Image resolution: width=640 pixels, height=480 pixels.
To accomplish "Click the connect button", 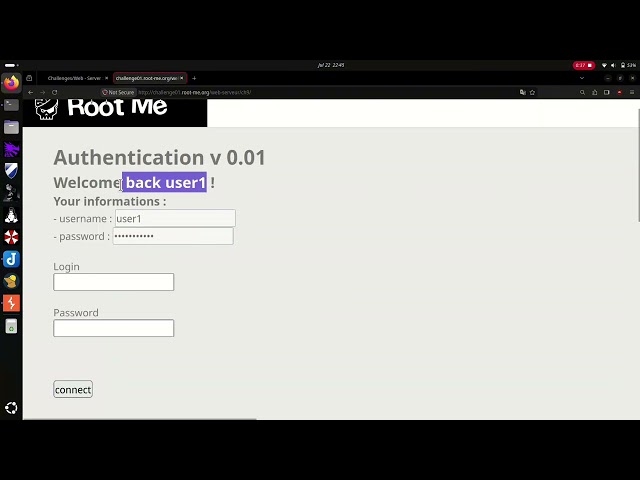I will pos(73,389).
